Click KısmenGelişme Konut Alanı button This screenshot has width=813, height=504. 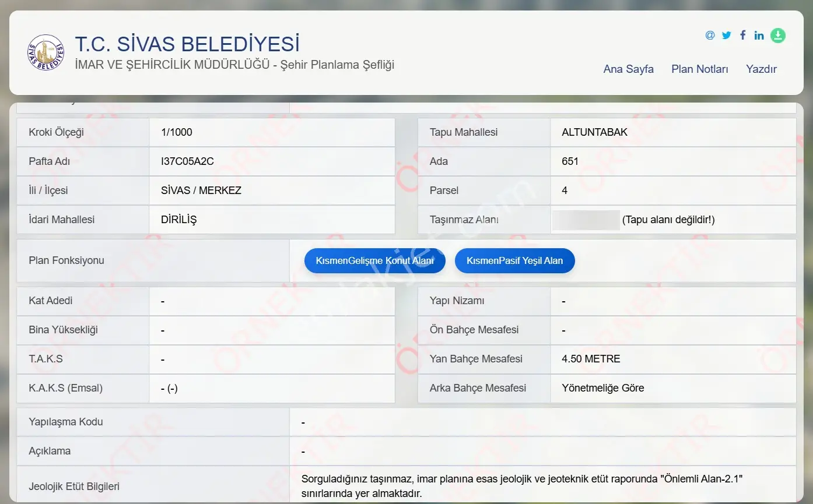coord(375,261)
